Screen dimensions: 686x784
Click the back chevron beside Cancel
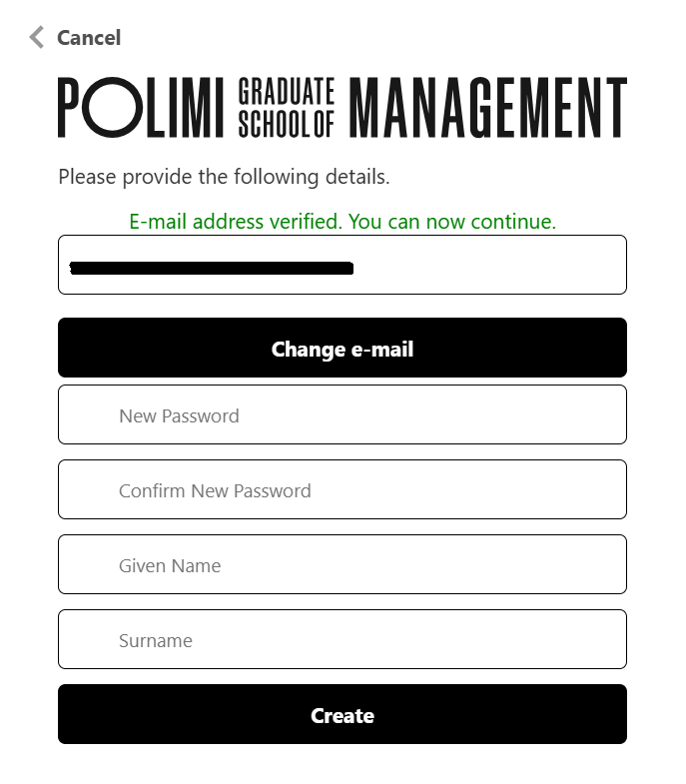37,38
